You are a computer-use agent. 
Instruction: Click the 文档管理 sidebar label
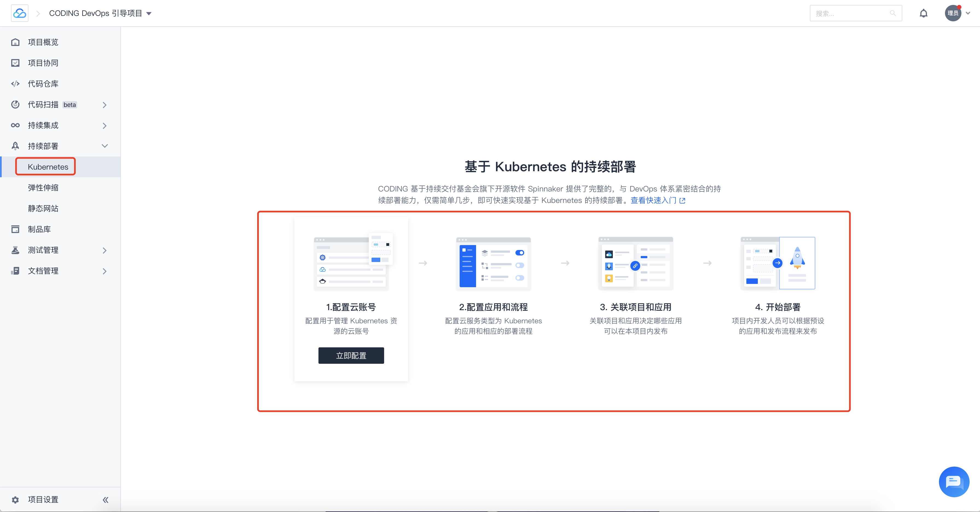click(43, 271)
